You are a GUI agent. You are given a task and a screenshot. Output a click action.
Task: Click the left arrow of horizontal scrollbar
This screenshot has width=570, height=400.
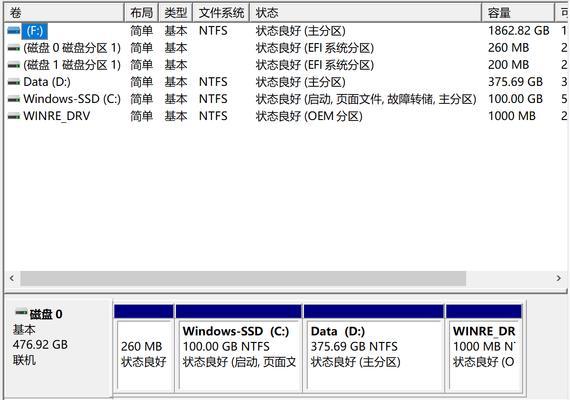click(x=12, y=279)
